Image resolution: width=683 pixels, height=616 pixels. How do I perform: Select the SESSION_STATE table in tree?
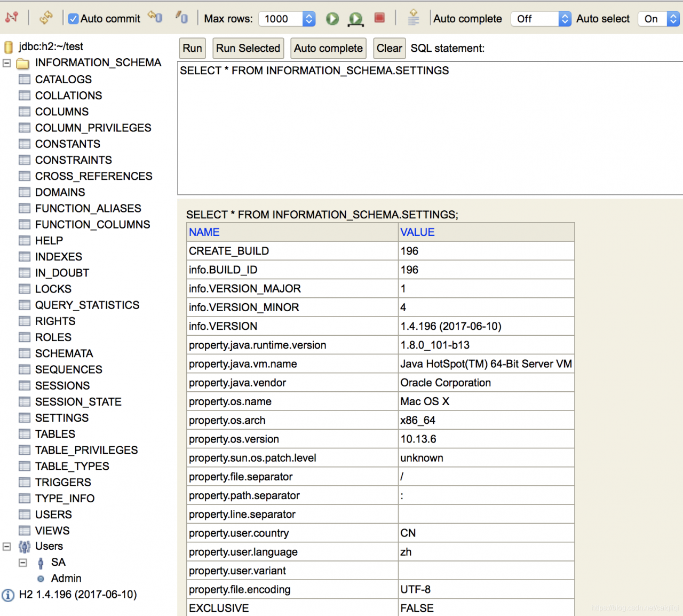78,402
